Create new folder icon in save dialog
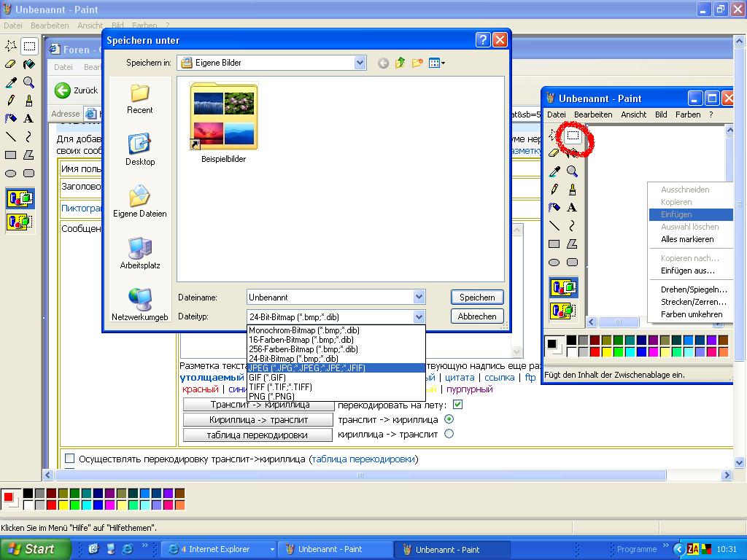This screenshot has height=560, width=747. point(417,63)
